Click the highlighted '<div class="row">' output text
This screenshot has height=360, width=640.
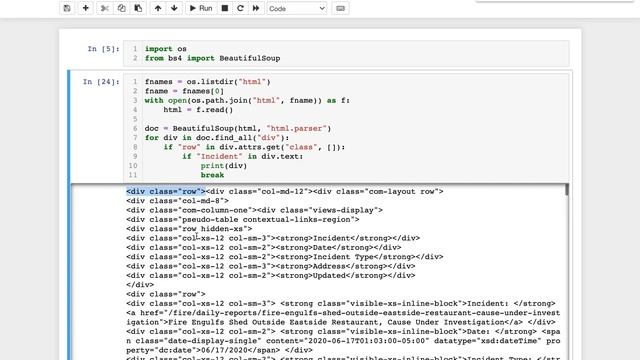tap(166, 191)
